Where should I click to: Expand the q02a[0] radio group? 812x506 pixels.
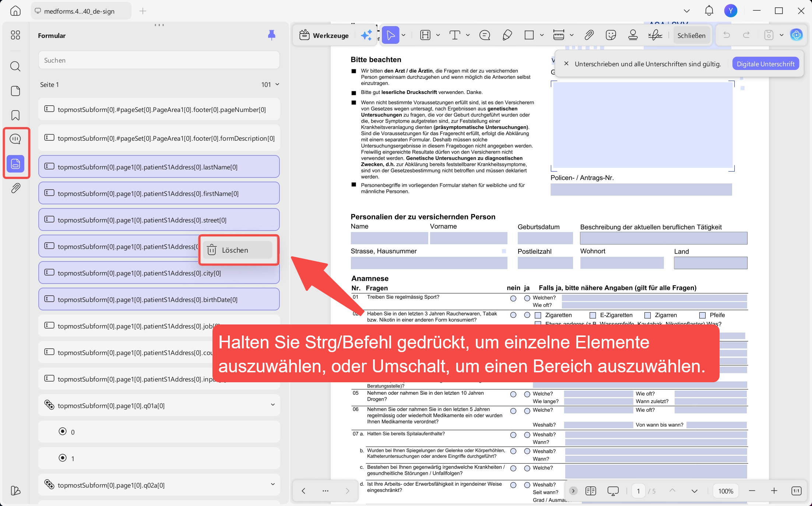[273, 484]
